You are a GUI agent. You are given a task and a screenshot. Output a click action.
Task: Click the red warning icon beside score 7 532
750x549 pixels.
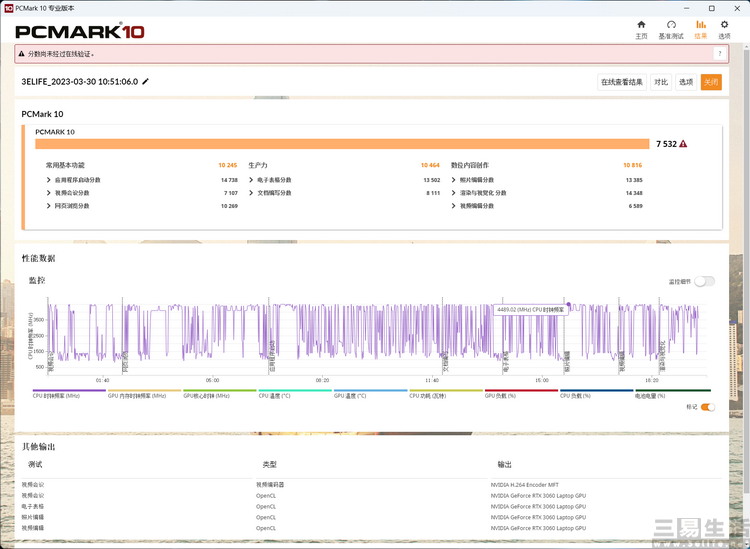pyautogui.click(x=683, y=143)
